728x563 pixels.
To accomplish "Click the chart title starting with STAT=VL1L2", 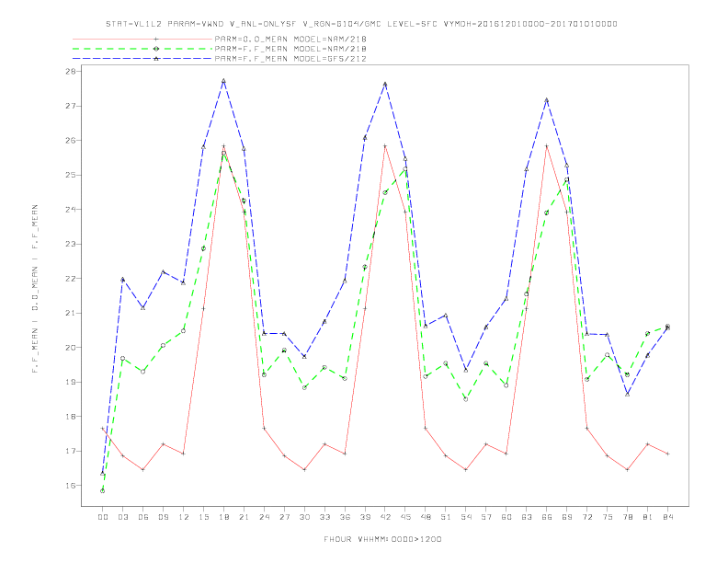I will (x=361, y=24).
